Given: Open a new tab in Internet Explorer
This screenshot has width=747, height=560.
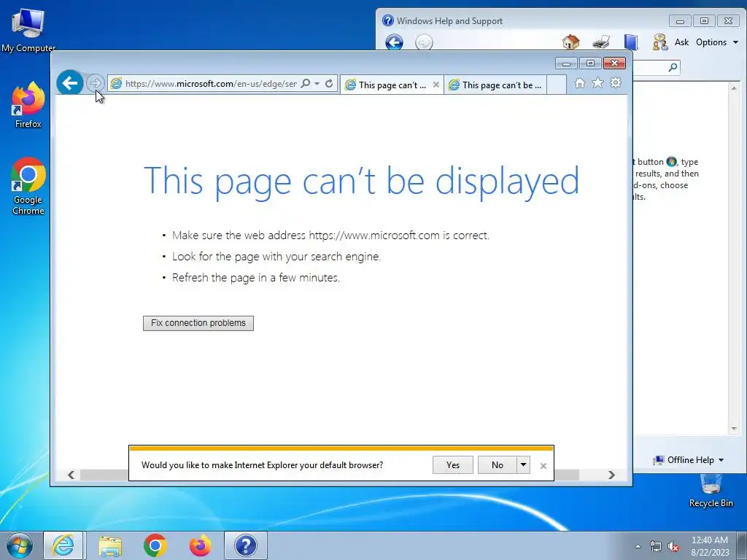Looking at the screenshot, I should point(557,85).
